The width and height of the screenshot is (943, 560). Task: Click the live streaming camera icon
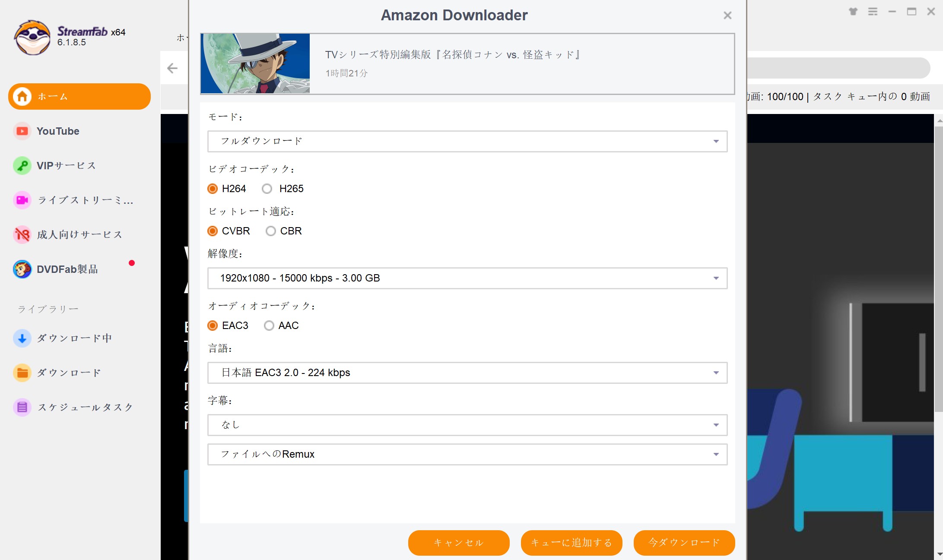coord(22,200)
